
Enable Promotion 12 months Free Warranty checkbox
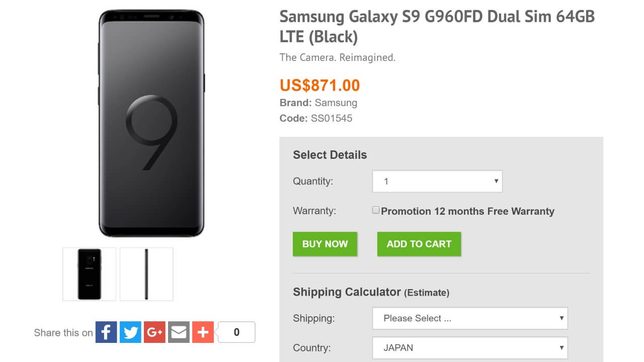click(376, 210)
